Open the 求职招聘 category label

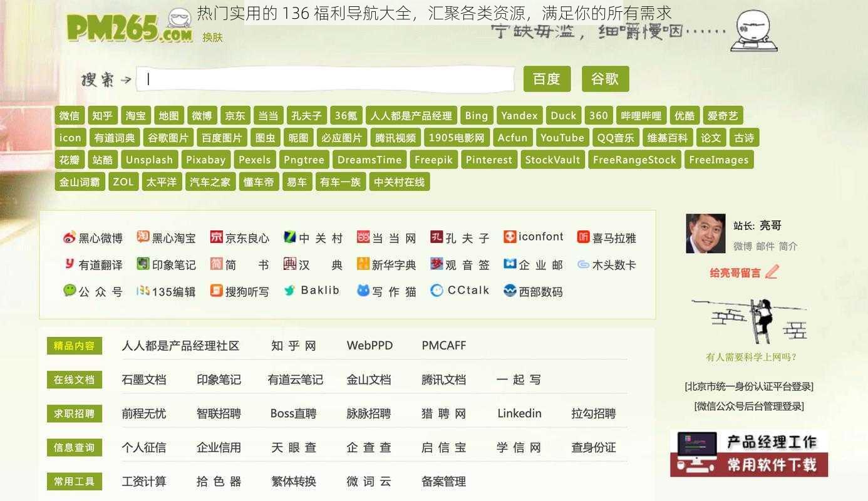point(74,413)
